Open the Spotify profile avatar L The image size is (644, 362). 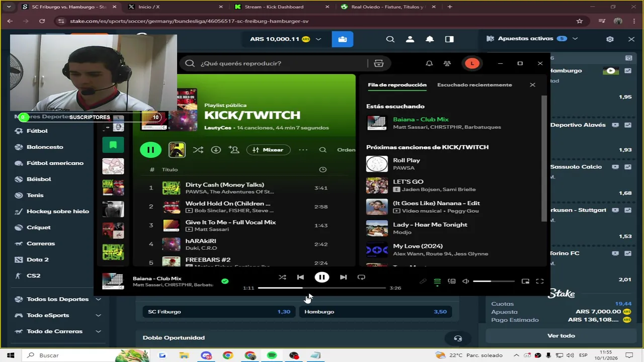point(472,63)
